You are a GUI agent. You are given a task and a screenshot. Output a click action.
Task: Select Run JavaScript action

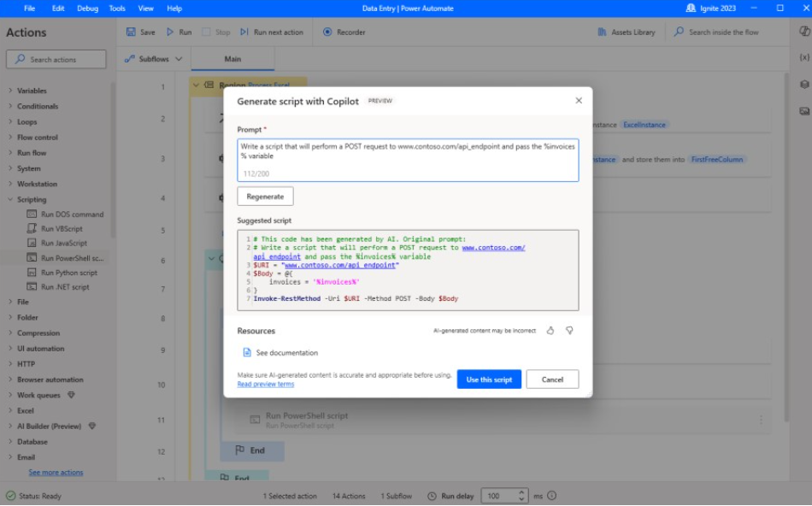tap(64, 243)
